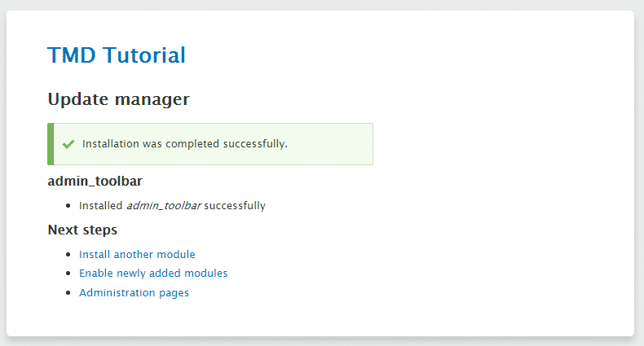
Task: Click the Update manager page heading
Action: (119, 99)
